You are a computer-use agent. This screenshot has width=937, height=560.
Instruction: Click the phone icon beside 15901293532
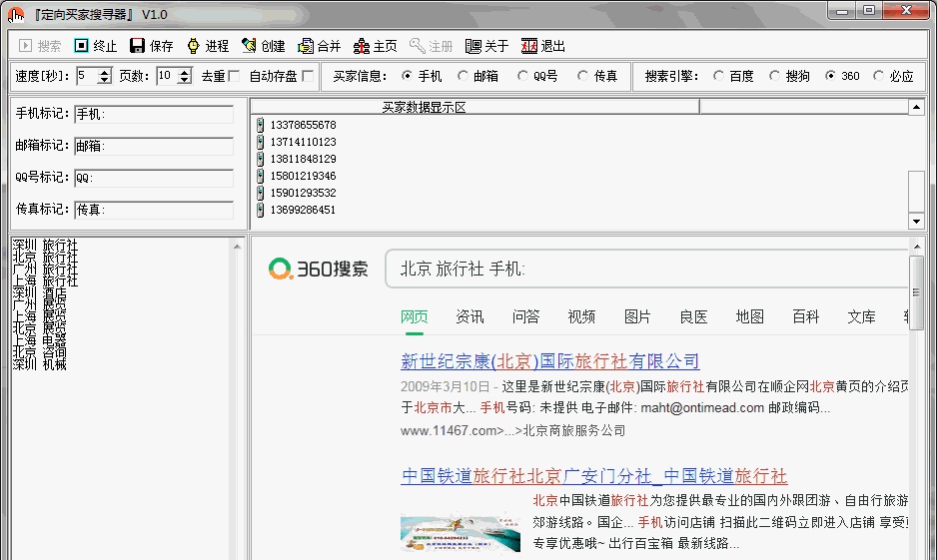(x=260, y=193)
